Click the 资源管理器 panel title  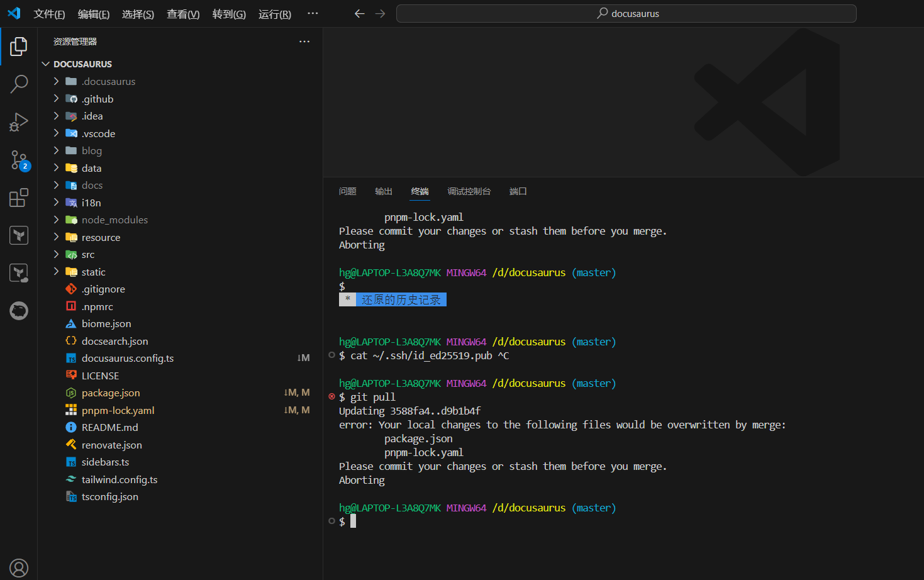click(x=75, y=42)
